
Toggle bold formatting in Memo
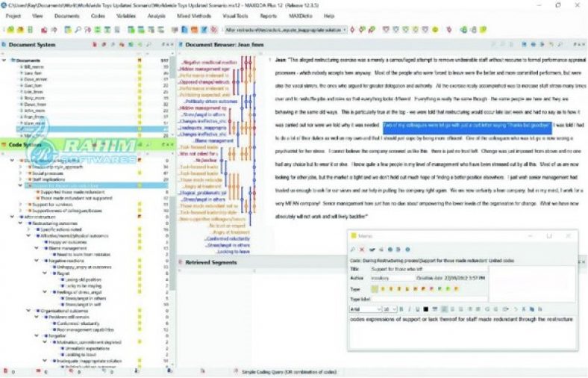point(401,309)
